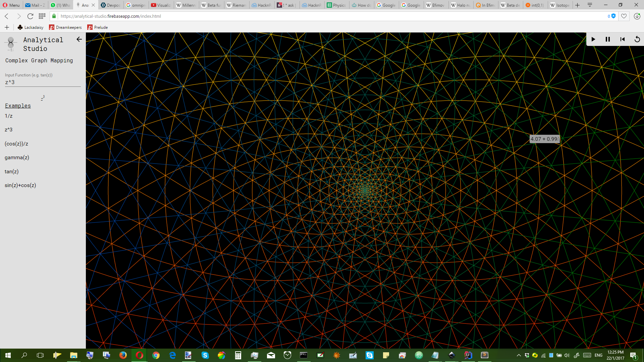This screenshot has width=644, height=362.
Task: Choose the sin(z)+cos(z) example
Action: (20, 185)
